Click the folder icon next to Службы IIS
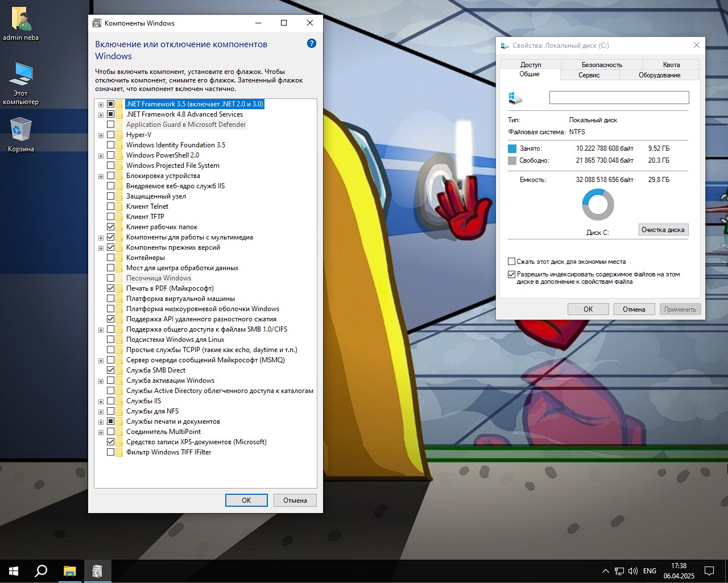Screen dimensions: 728x583 pos(119,401)
